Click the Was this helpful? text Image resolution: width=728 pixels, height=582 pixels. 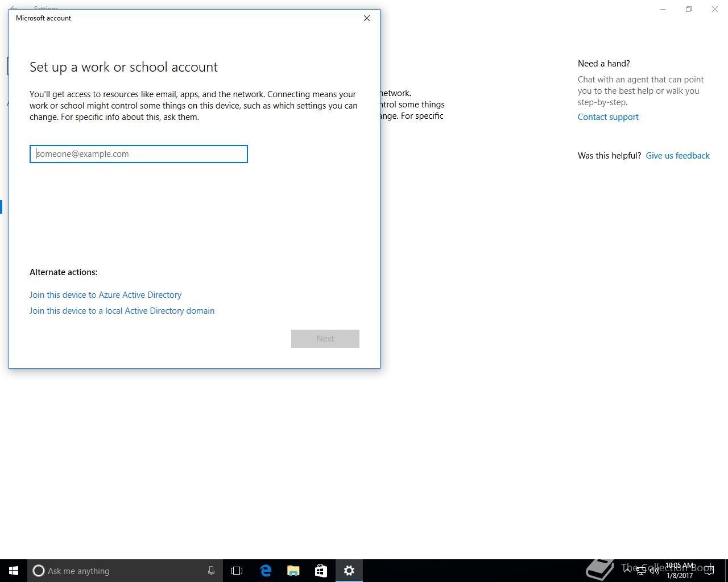click(609, 156)
